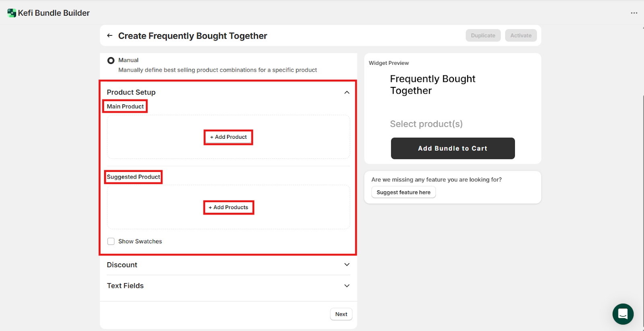Click the + Add Product button
The image size is (644, 331).
[228, 137]
